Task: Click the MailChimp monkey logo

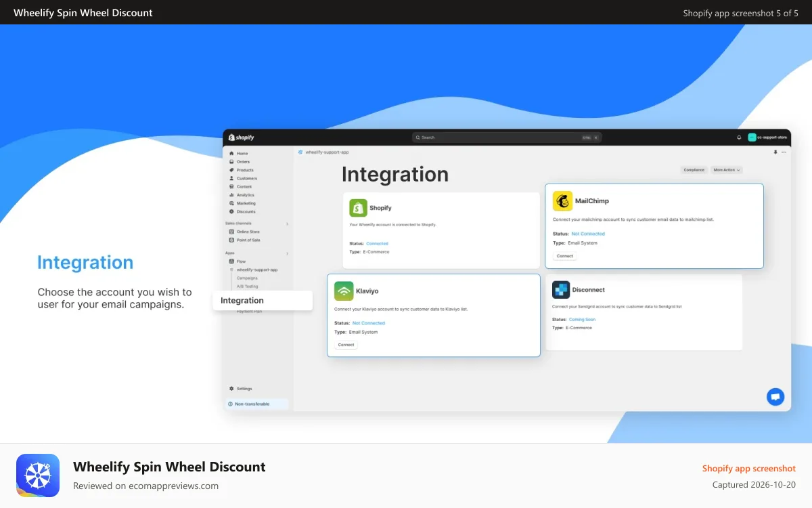Action: 562,201
